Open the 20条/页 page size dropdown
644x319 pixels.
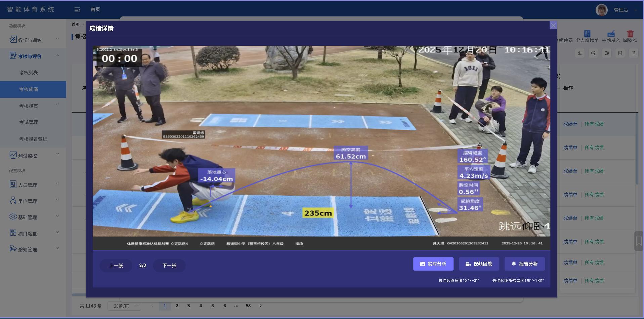pyautogui.click(x=124, y=306)
